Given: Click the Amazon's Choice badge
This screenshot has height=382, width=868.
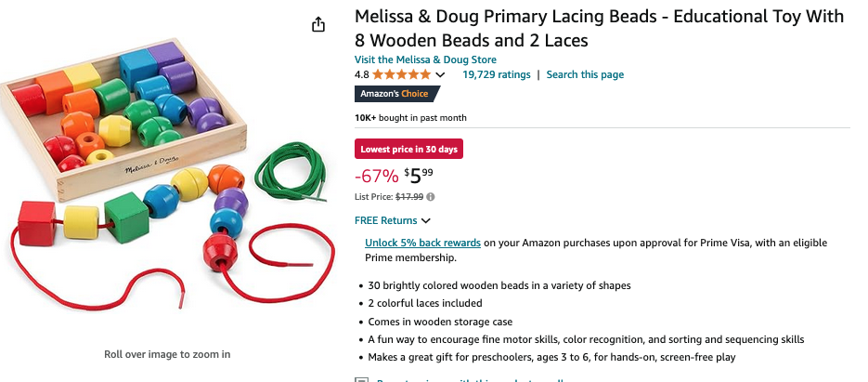Looking at the screenshot, I should coord(395,94).
